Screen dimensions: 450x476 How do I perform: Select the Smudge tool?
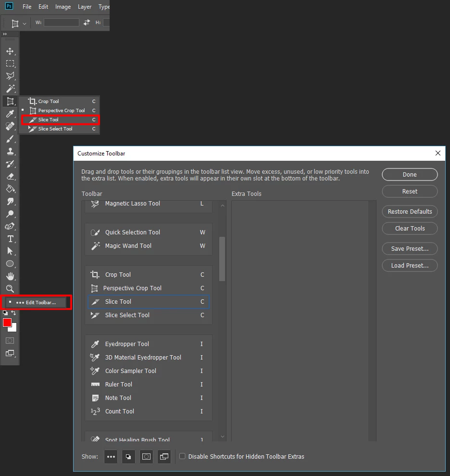[x=10, y=201]
